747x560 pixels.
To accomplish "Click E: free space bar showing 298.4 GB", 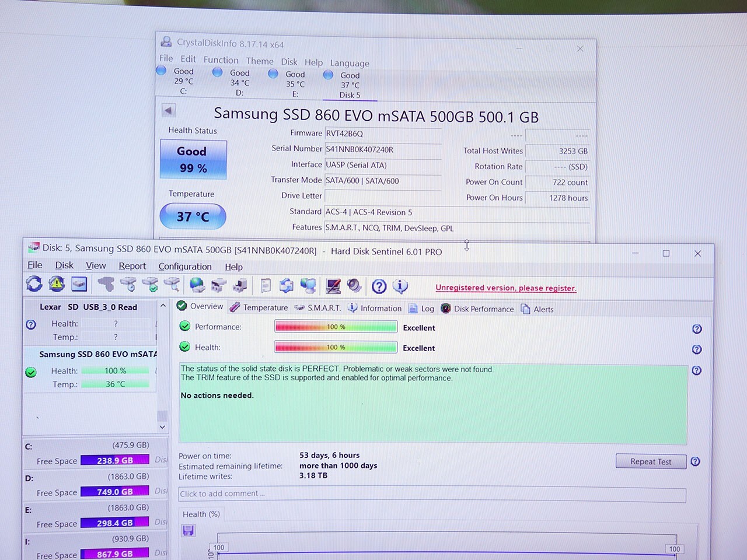I will tap(115, 523).
